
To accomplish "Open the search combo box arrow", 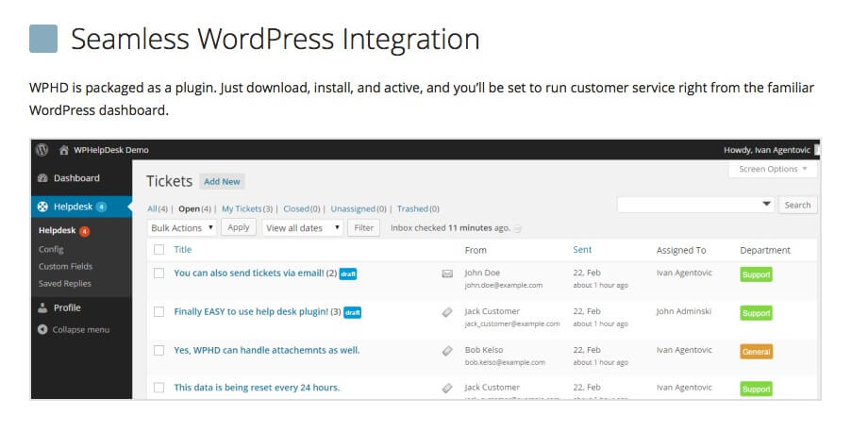I will tap(767, 204).
